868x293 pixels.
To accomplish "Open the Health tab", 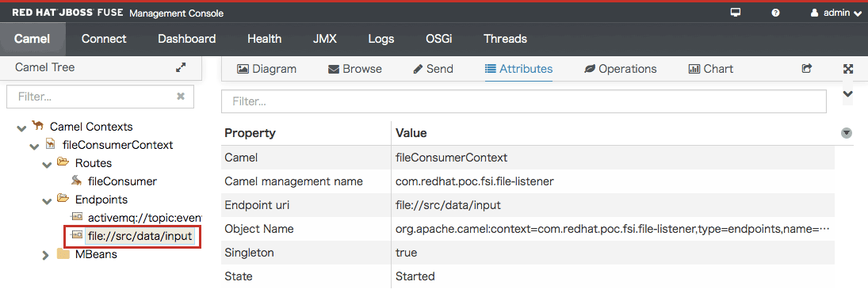I will [x=265, y=39].
